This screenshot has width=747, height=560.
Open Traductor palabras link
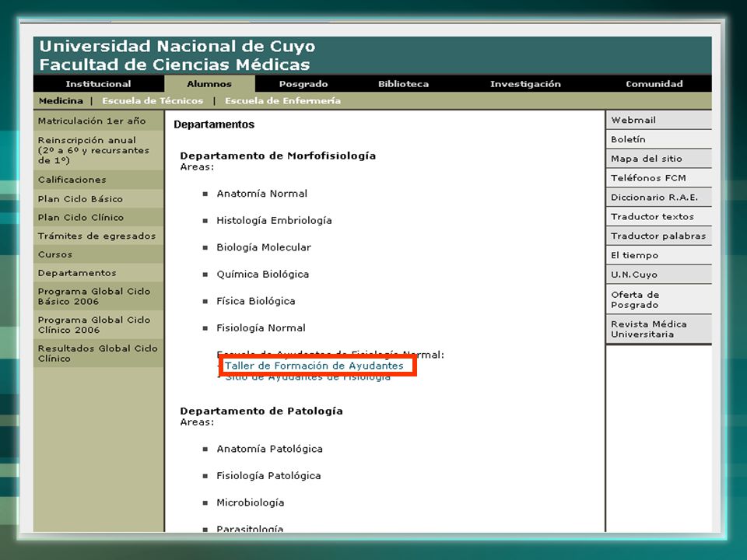coord(659,236)
